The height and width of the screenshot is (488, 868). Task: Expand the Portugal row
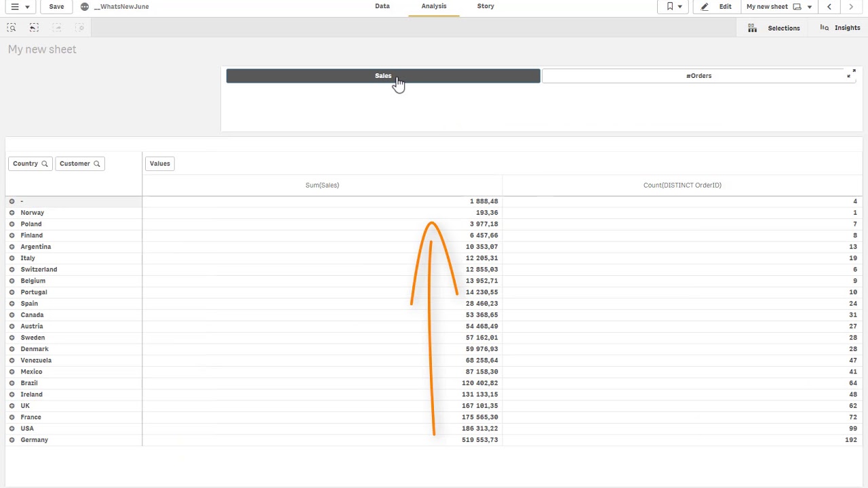[x=12, y=292]
